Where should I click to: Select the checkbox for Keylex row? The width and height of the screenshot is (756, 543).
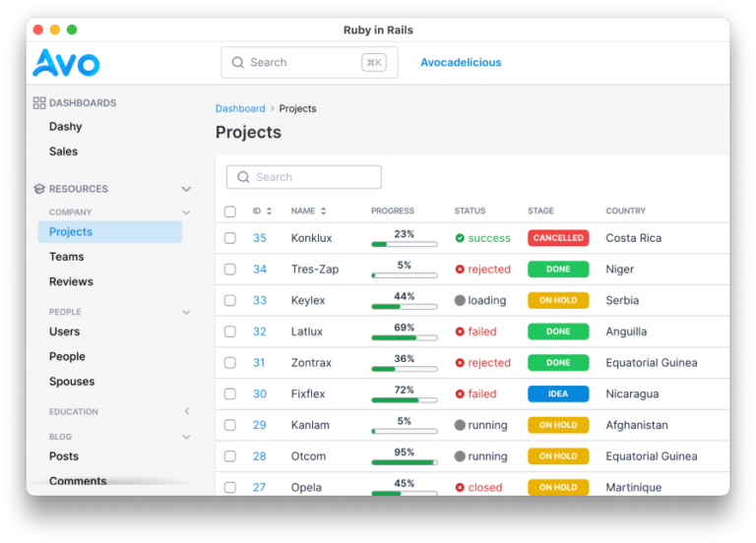click(230, 301)
